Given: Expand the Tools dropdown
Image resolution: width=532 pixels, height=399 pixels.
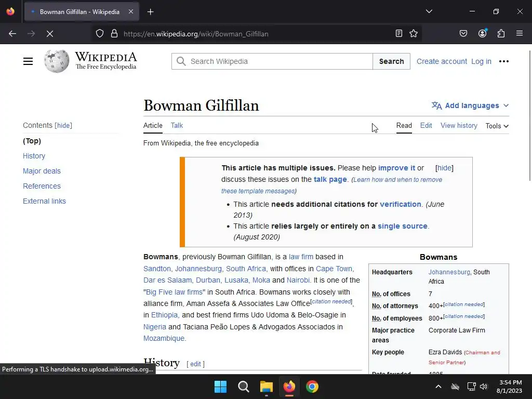Looking at the screenshot, I should [x=497, y=126].
